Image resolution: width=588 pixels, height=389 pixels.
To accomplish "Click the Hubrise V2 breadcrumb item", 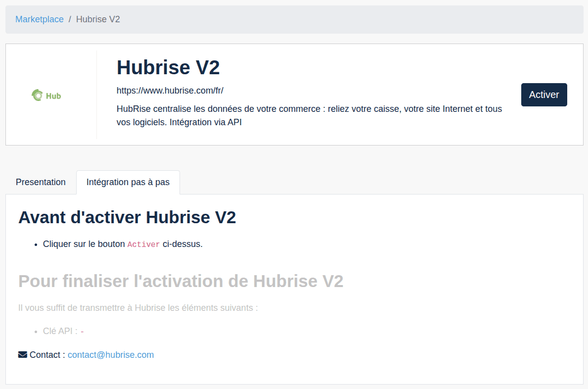I will pos(98,19).
